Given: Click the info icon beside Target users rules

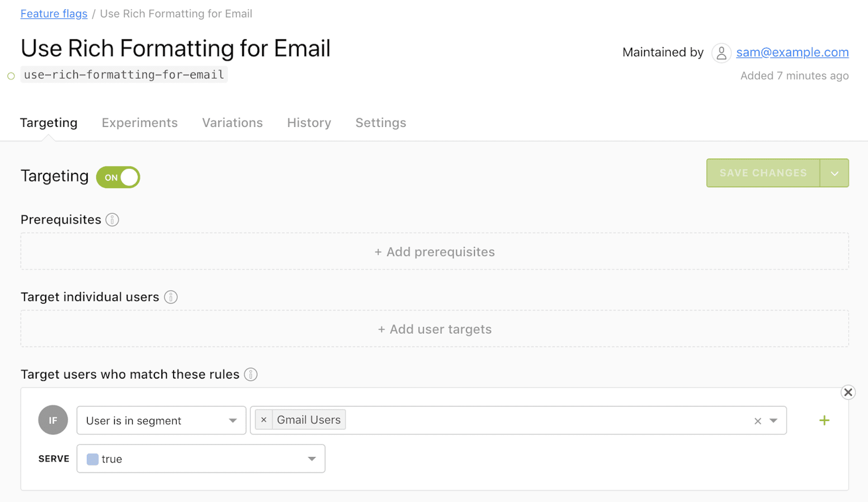Looking at the screenshot, I should click(x=250, y=374).
